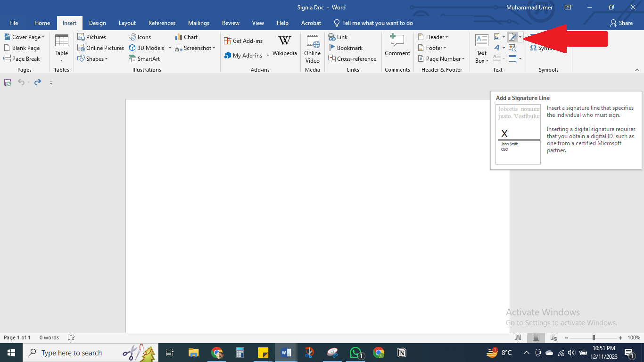Expand the 3D Models dropdown arrow

[170, 48]
